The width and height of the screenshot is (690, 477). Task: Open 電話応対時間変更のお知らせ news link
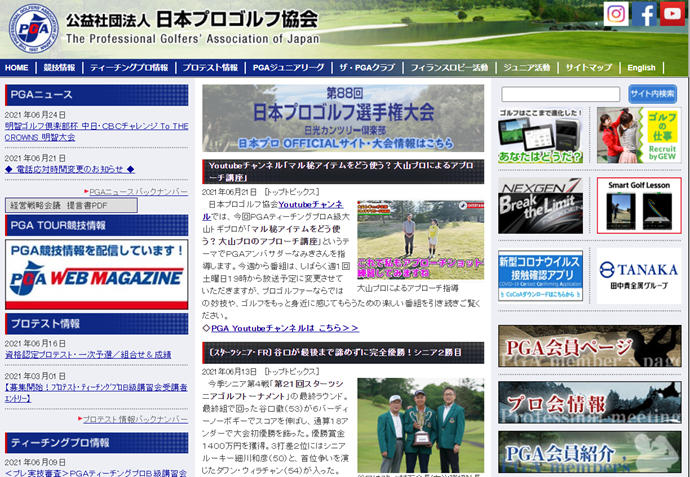point(70,169)
